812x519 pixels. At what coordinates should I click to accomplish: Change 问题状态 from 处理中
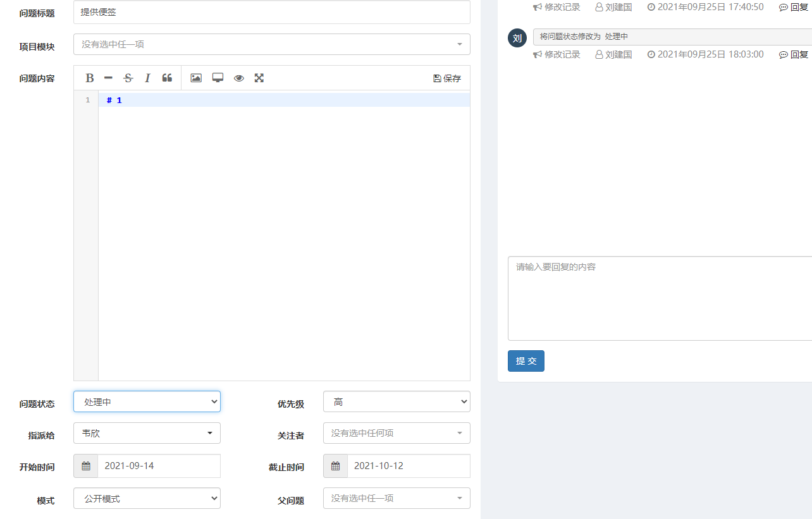click(x=147, y=401)
